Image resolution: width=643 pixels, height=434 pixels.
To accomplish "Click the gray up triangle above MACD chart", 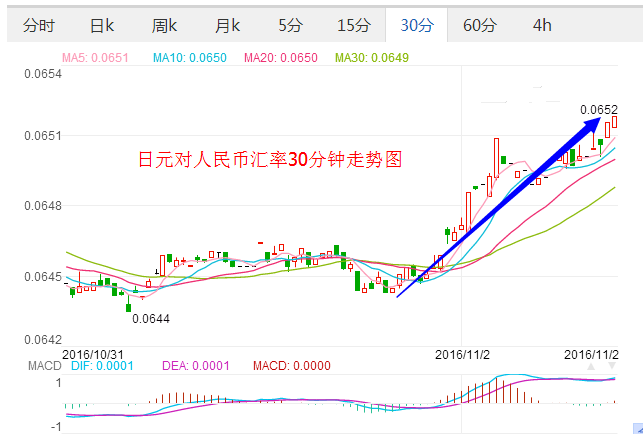I will tap(591, 368).
